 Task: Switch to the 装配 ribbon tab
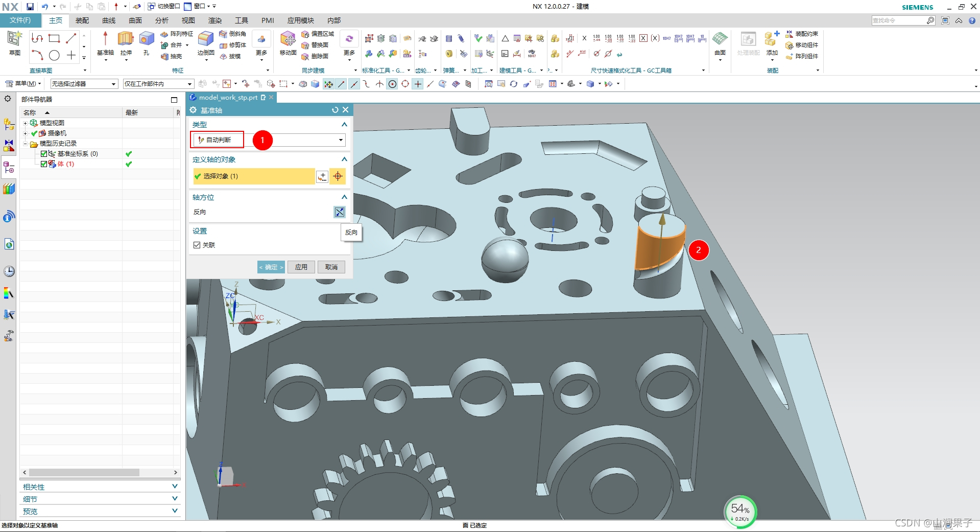pyautogui.click(x=82, y=20)
